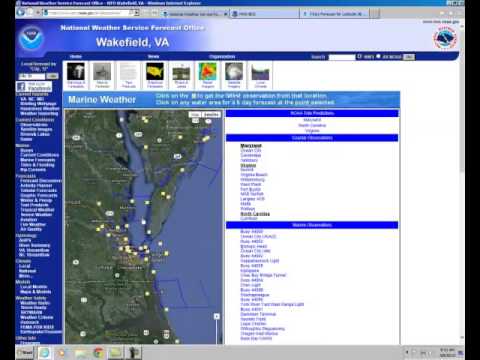Open the Windows Start button
480x360 pixels.
[25, 352]
